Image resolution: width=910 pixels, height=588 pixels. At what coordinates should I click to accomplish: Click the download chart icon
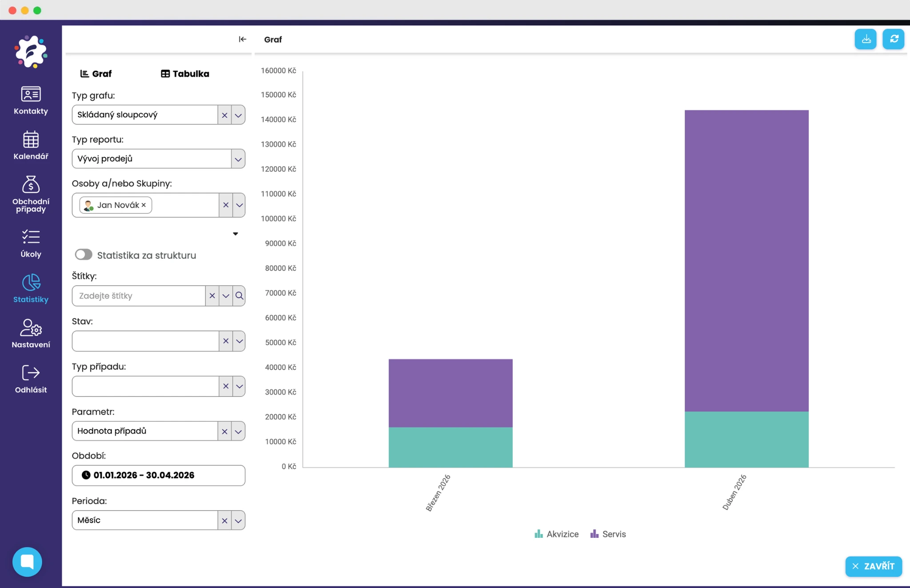(865, 40)
